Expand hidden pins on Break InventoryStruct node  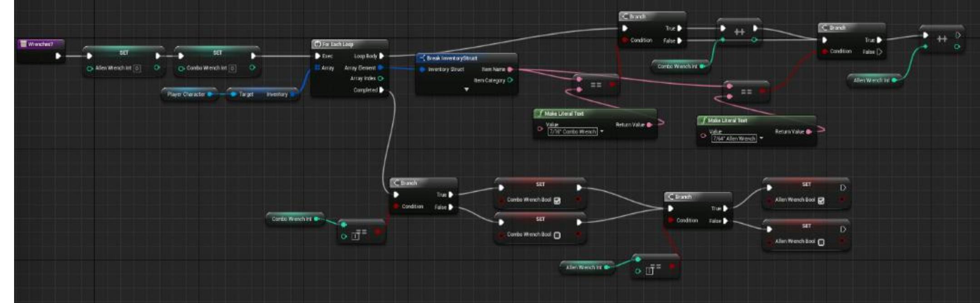466,89
